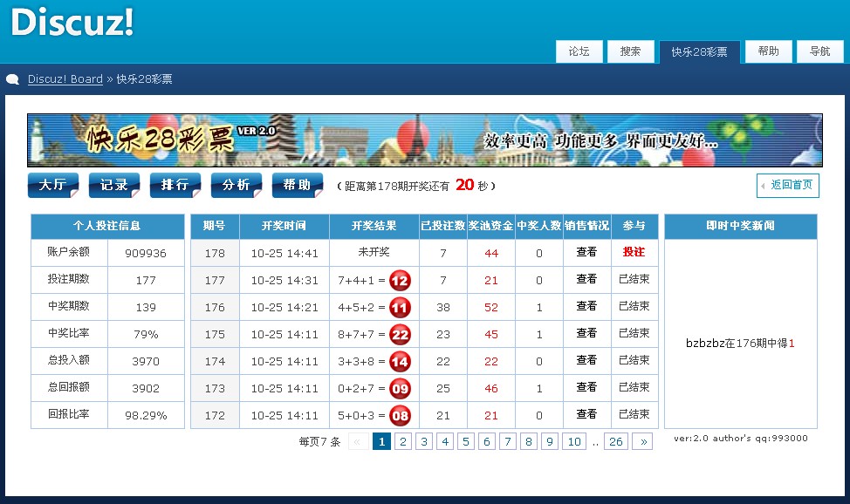The height and width of the screenshot is (504, 850).
Task: Go to pagination page 2
Action: click(403, 442)
